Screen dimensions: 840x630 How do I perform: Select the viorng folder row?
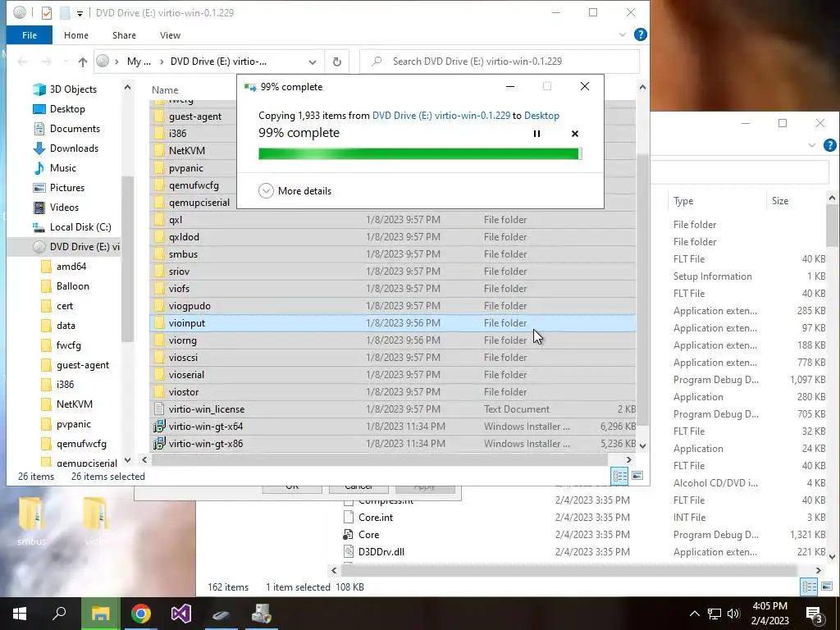pyautogui.click(x=393, y=340)
